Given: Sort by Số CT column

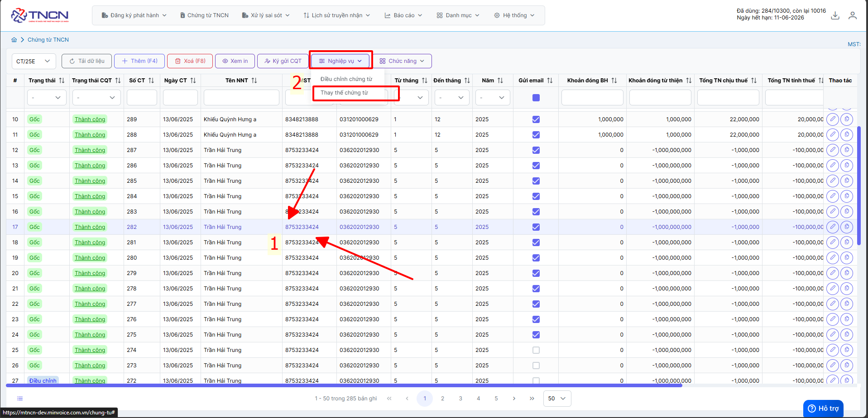Looking at the screenshot, I should (151, 81).
